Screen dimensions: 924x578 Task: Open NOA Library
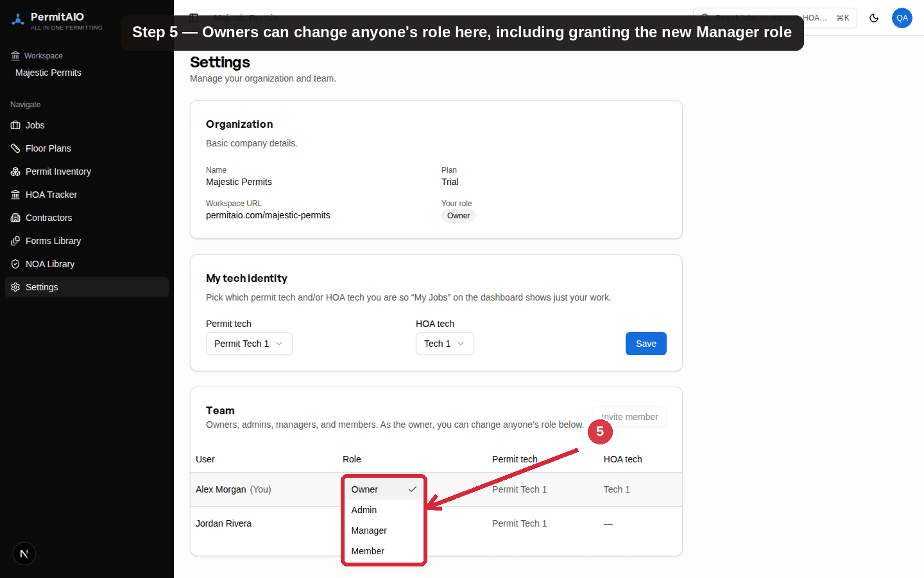(x=87, y=264)
